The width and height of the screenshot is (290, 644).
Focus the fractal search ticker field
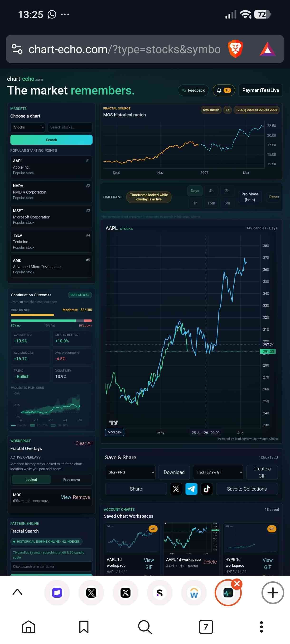click(x=51, y=567)
